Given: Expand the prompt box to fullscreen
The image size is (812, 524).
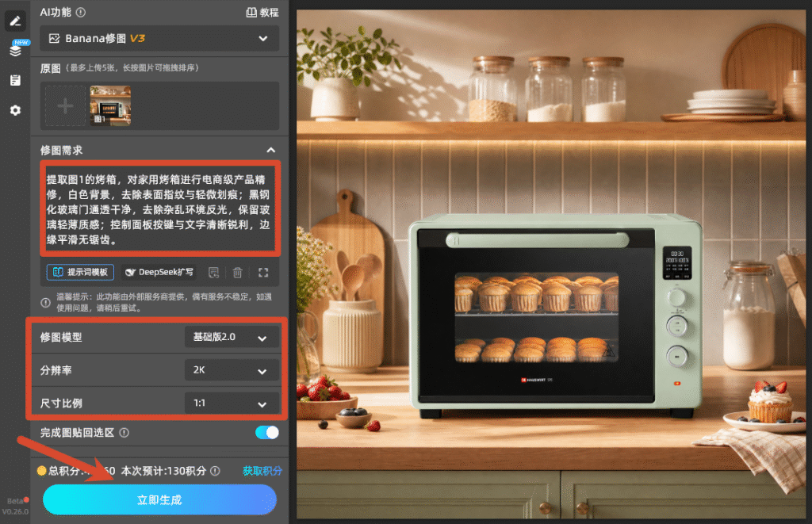Looking at the screenshot, I should [263, 273].
